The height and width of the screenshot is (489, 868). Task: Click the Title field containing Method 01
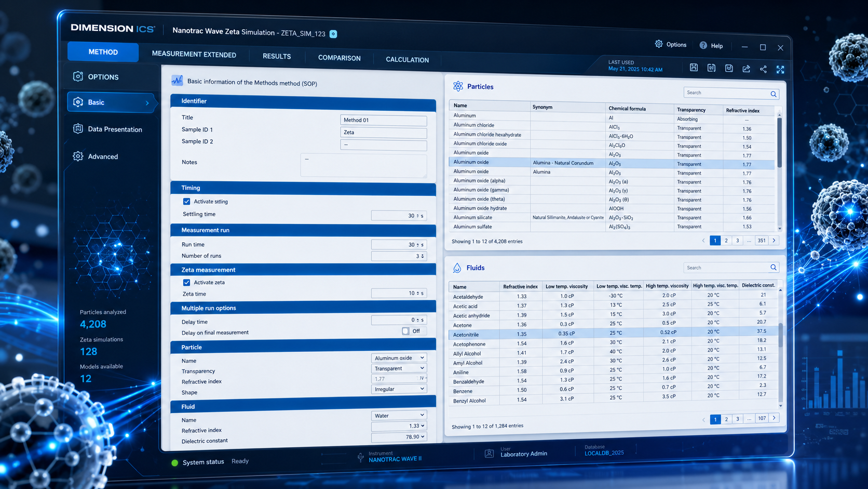(383, 120)
